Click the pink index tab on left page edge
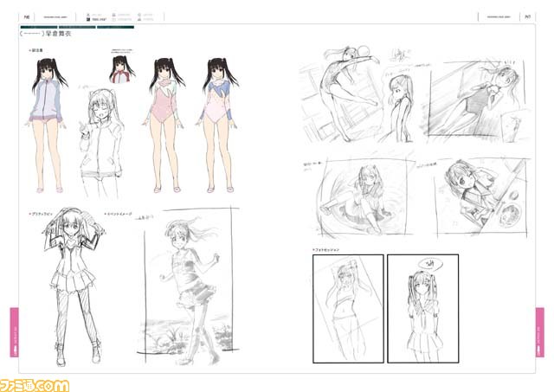The width and height of the screenshot is (554, 392). [14, 332]
